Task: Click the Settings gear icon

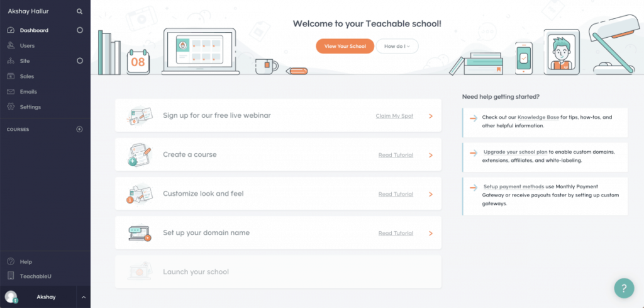Action: coord(11,107)
